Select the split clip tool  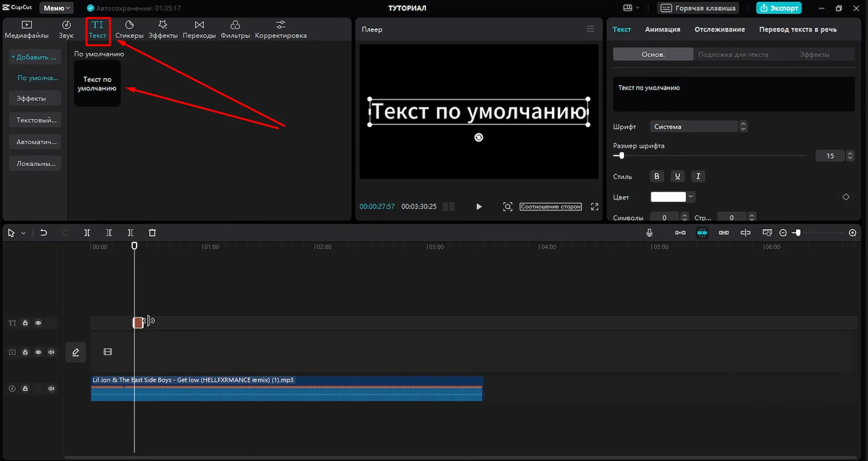click(87, 232)
